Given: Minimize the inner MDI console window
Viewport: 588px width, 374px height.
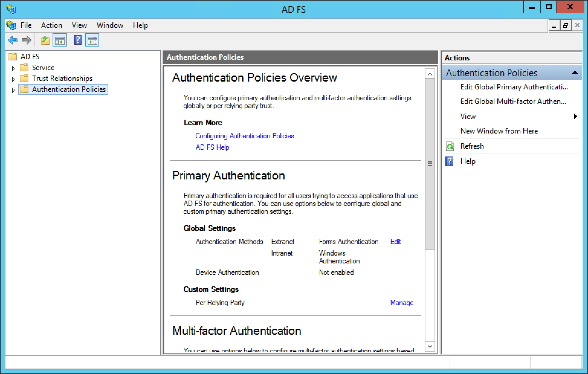Looking at the screenshot, I should pos(554,26).
